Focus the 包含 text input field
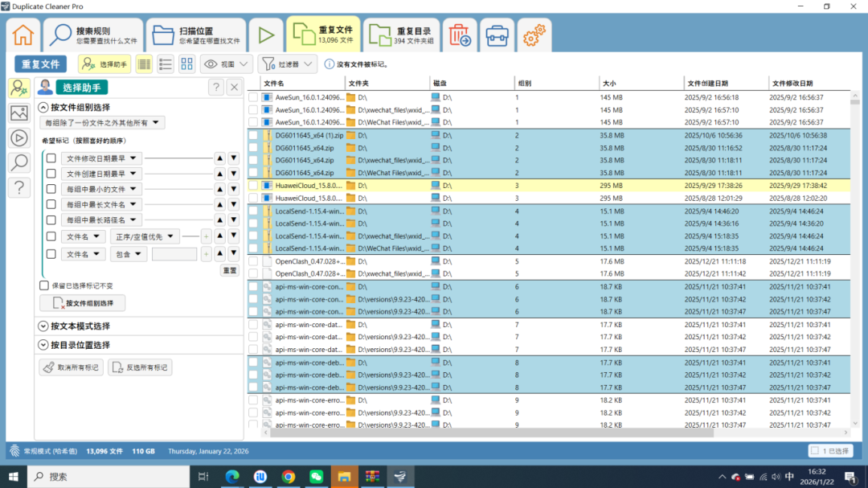This screenshot has width=868, height=488. pyautogui.click(x=174, y=254)
